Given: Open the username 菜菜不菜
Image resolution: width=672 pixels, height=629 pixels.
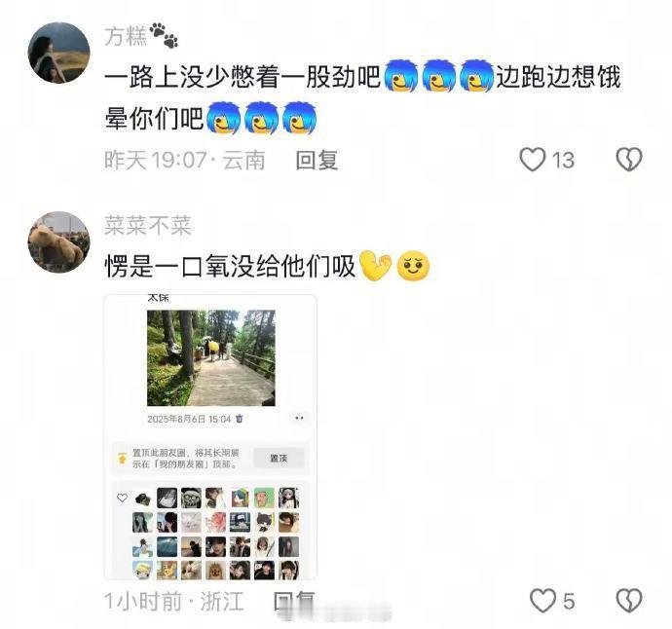Looking at the screenshot, I should (147, 225).
